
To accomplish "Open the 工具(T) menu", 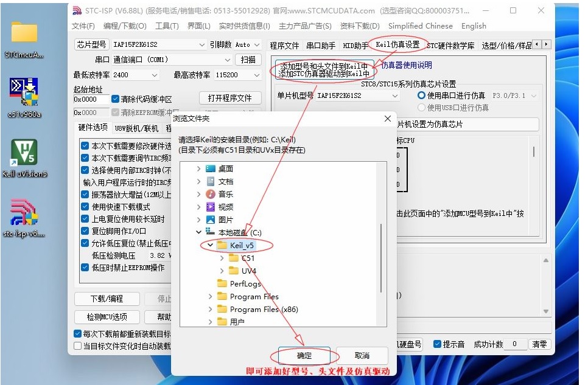I will click(167, 26).
